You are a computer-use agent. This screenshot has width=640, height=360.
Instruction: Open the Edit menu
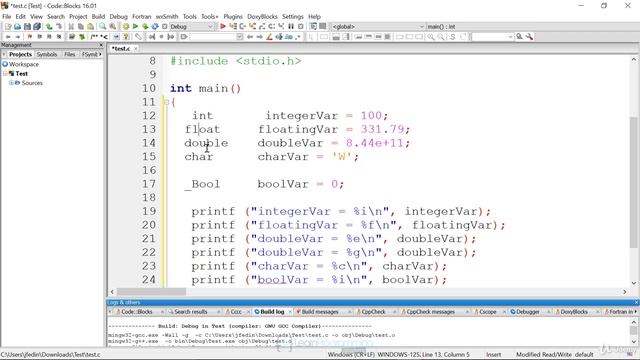(x=20, y=17)
